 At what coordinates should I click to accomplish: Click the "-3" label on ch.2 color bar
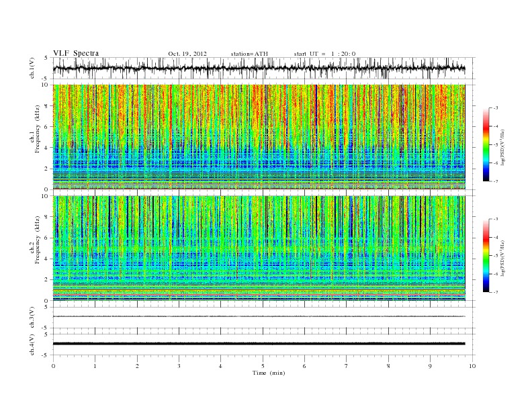(x=495, y=219)
